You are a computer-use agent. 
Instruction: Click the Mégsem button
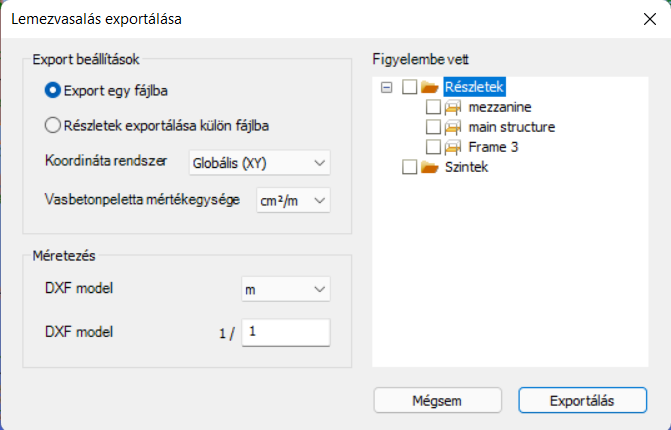point(437,400)
